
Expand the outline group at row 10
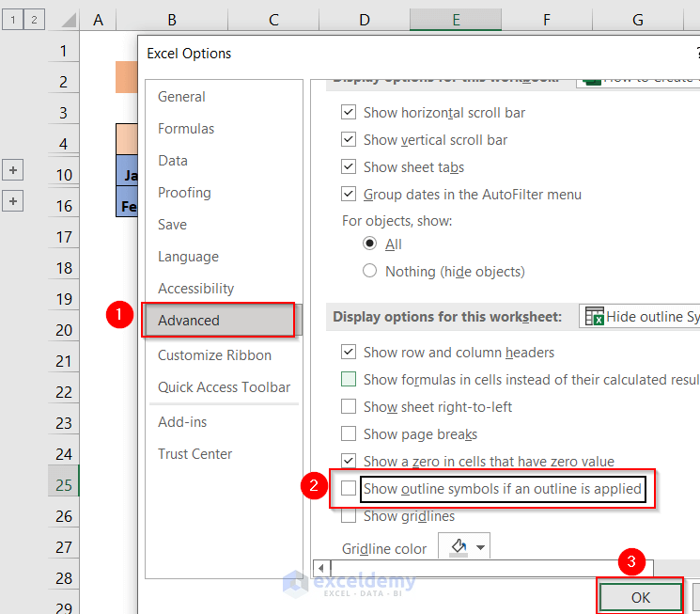13,170
